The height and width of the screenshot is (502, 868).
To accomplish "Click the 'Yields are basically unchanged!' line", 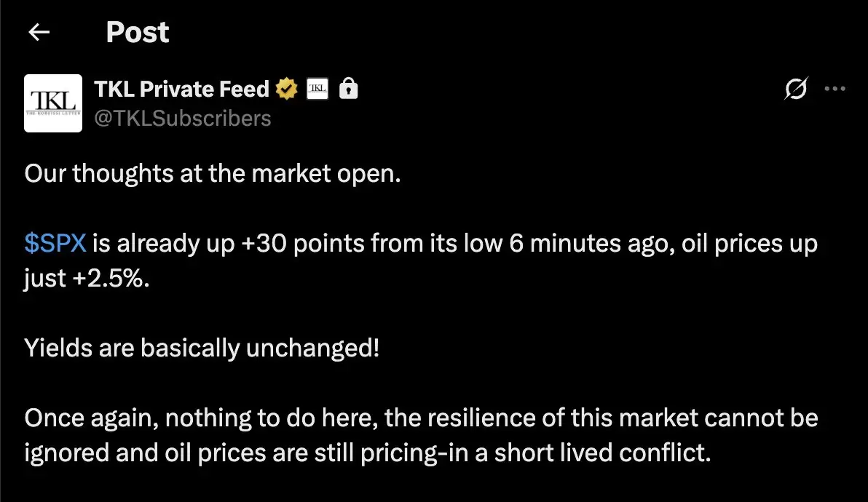I will (202, 348).
